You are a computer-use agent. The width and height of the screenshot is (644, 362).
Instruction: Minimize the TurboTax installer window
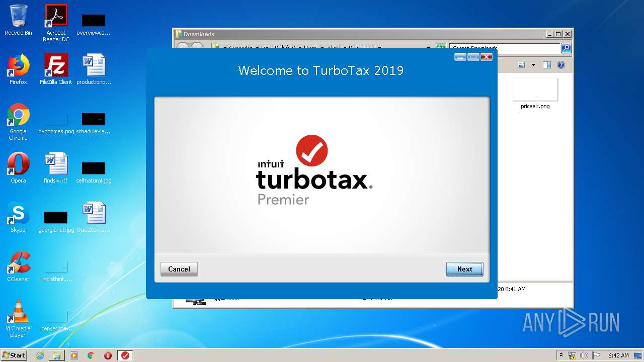(460, 57)
